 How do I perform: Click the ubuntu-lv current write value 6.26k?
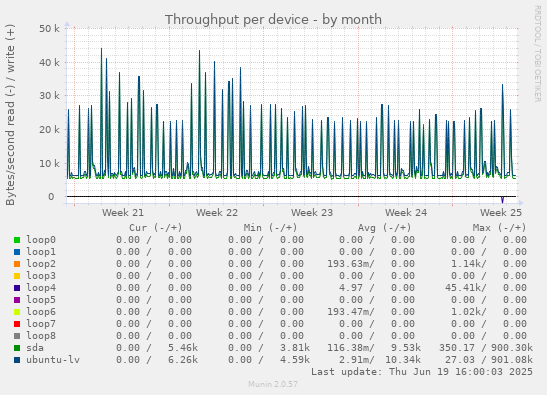click(x=183, y=360)
